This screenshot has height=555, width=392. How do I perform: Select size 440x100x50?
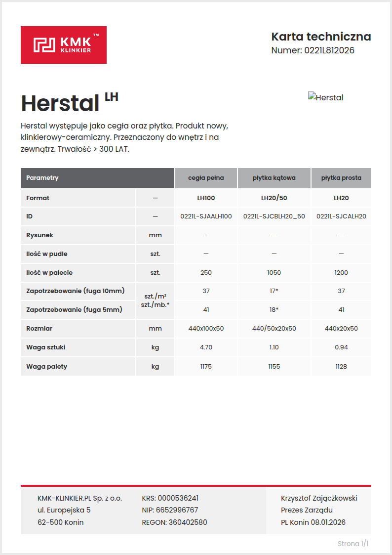point(206,329)
